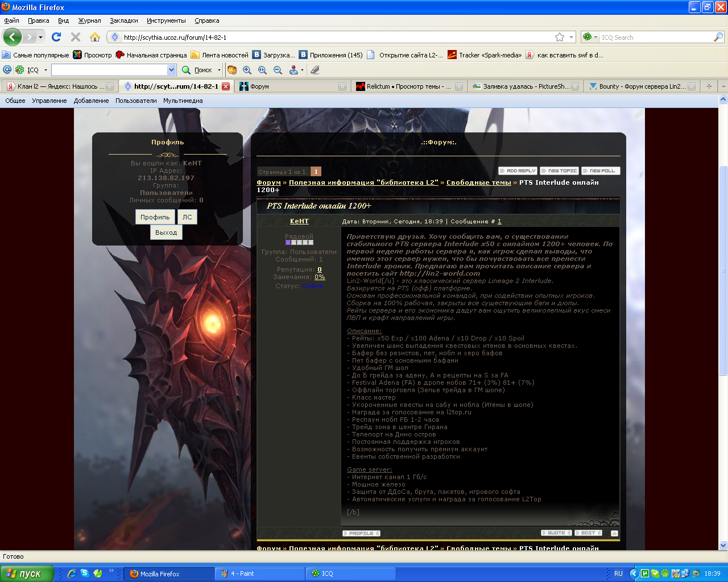
Task: Start a NEW TOPIC
Action: coord(559,171)
